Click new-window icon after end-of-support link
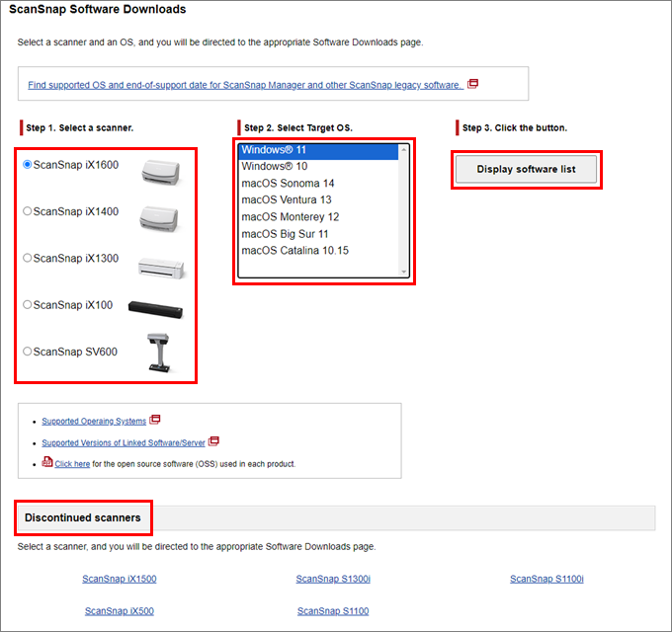 472,84
